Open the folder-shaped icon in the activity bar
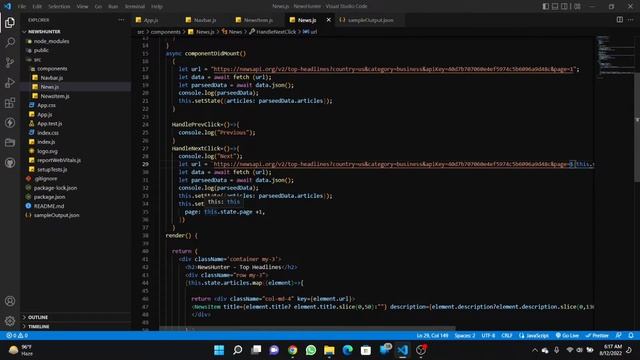The image size is (640, 360). [10, 142]
